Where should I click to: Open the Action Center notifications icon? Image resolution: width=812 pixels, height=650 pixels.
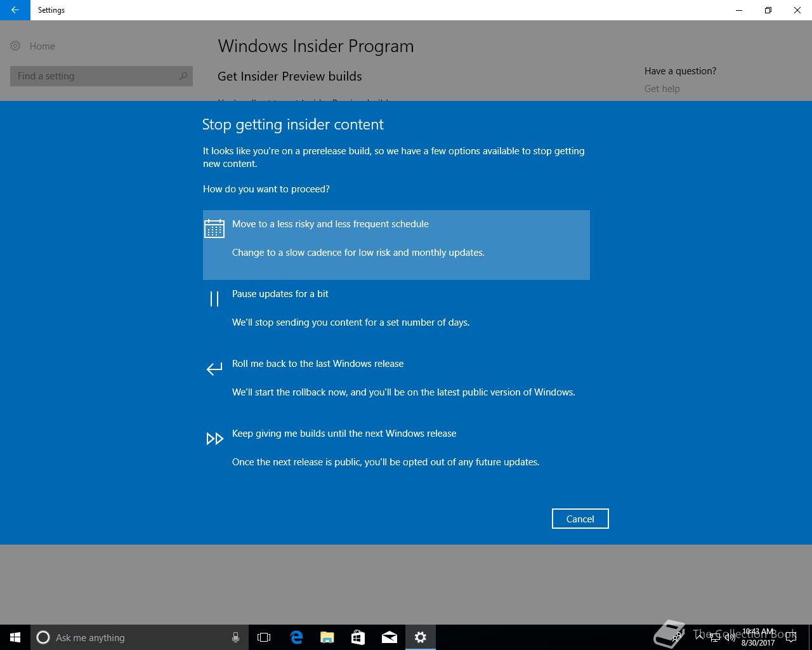(790, 637)
